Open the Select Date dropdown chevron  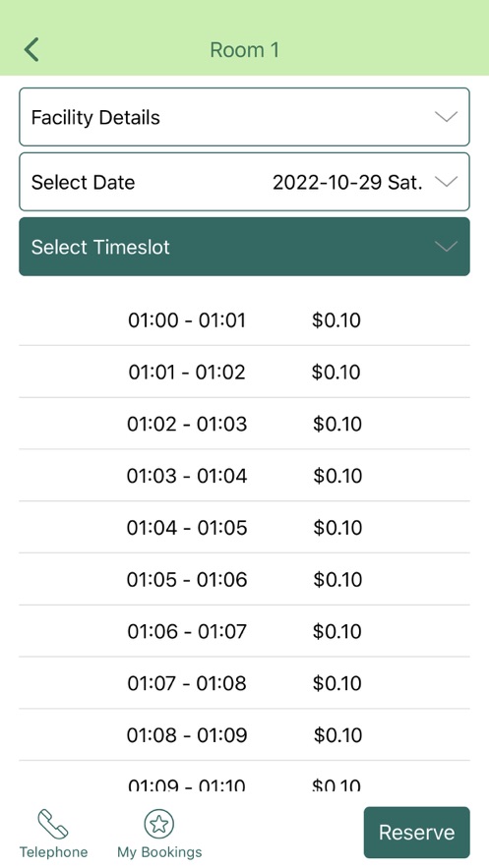446,182
